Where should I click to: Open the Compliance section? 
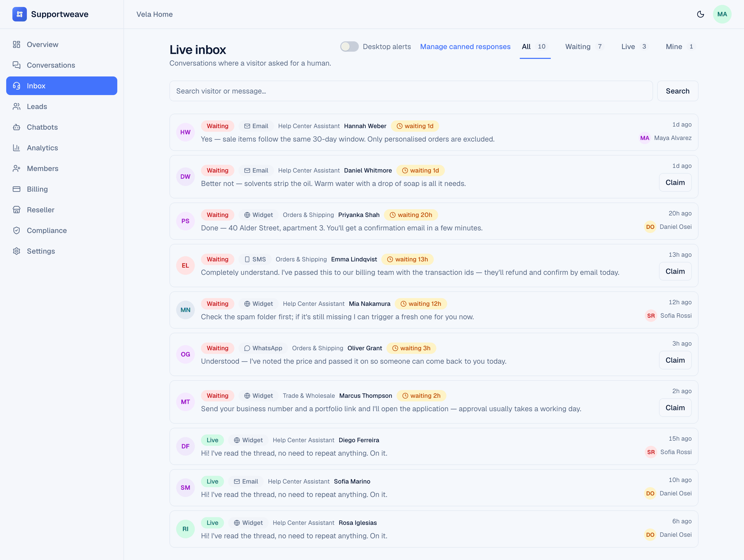coord(61,230)
